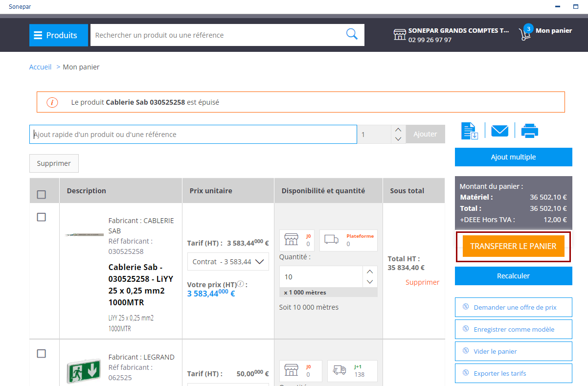This screenshot has height=386, width=588.
Task: Decrease Cablerie quantity with down arrow
Action: 370,282
